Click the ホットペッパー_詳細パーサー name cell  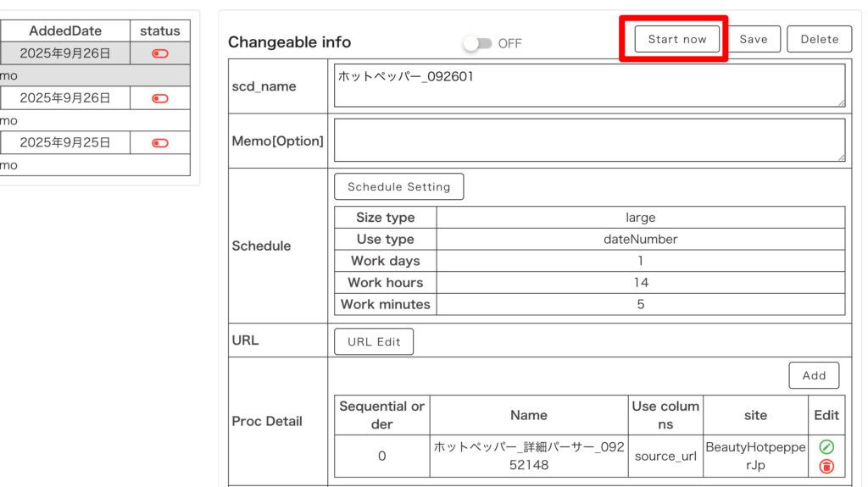click(x=528, y=456)
